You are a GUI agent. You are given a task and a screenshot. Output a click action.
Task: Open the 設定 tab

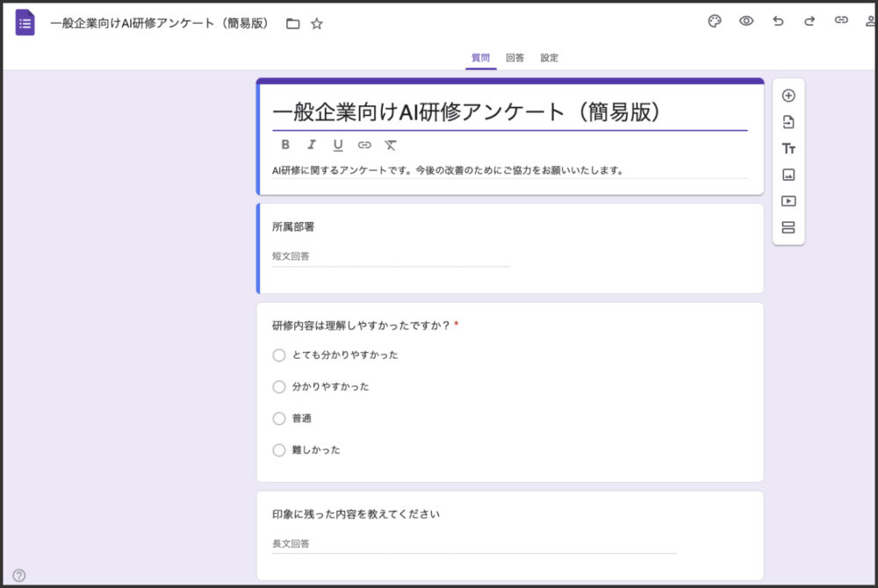coord(549,57)
